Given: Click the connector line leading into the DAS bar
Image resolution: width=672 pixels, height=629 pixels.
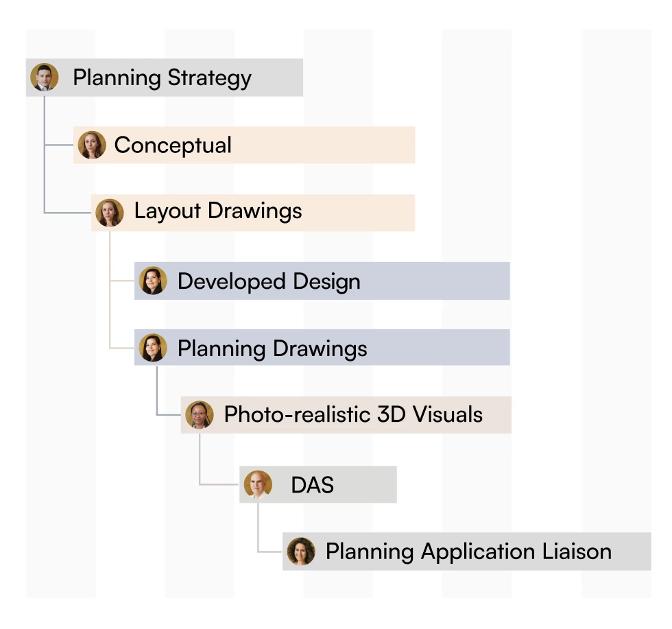Looking at the screenshot, I should click(219, 484).
